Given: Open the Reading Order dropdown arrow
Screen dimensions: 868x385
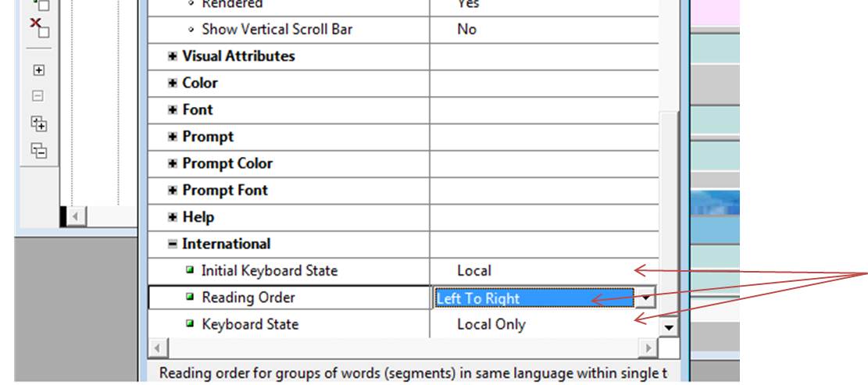Looking at the screenshot, I should coord(645,298).
